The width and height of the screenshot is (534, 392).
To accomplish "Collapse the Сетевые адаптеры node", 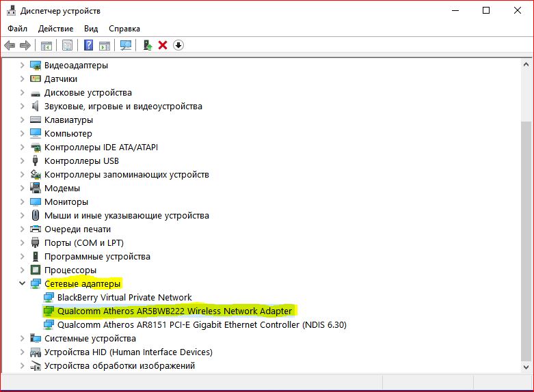I will (22, 283).
